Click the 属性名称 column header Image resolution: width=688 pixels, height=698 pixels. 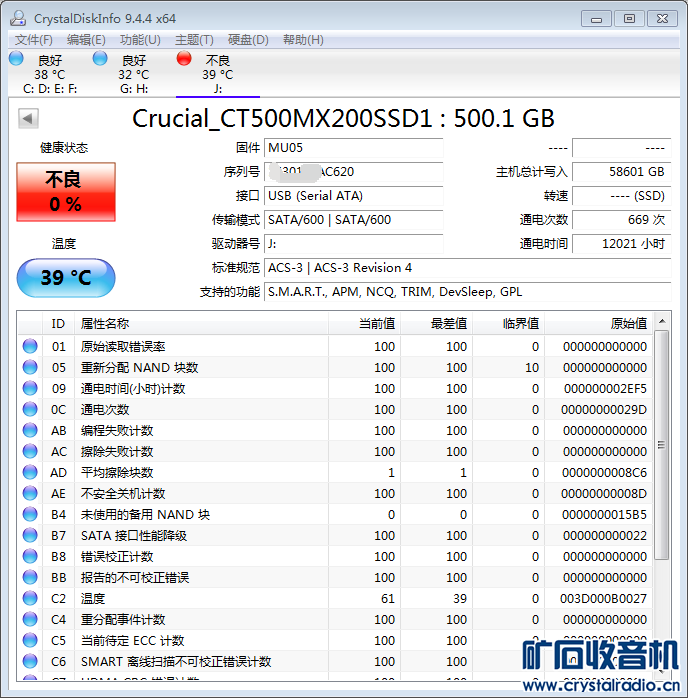201,324
